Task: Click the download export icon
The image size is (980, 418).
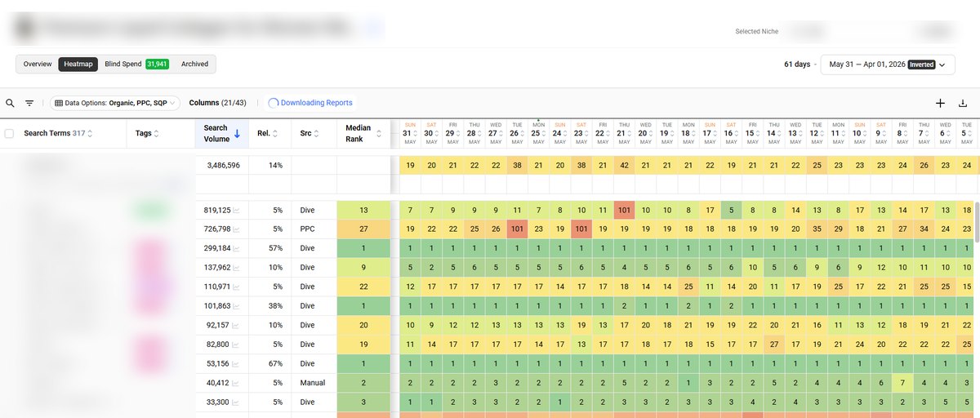Action: coord(962,103)
